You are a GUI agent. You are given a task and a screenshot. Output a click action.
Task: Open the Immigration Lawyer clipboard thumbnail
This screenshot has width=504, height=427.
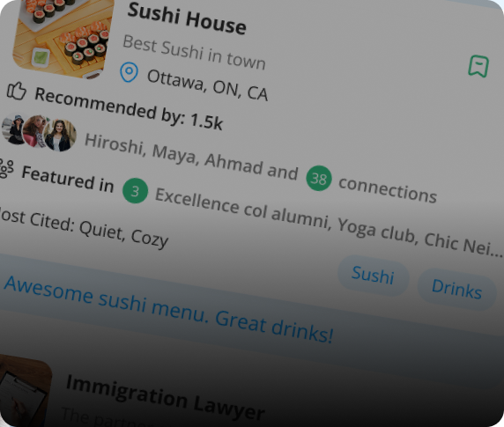tap(25, 391)
